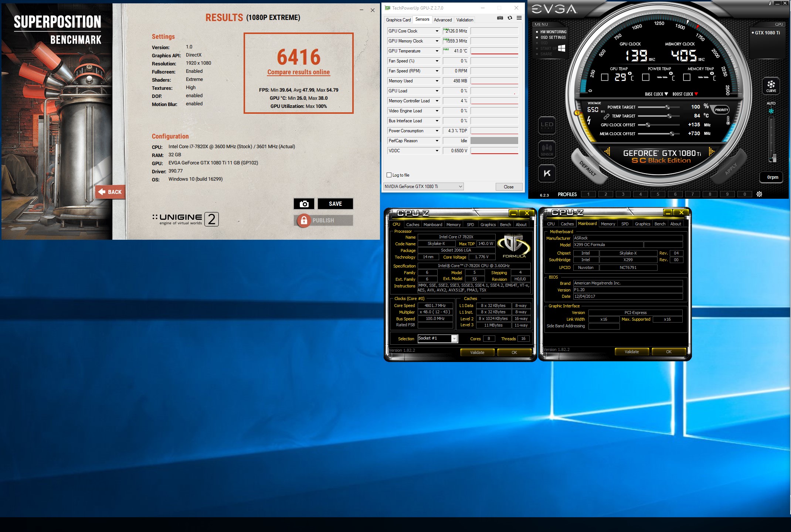This screenshot has width=791, height=532.
Task: Click Validate in the left CPU-Z window
Action: (x=477, y=352)
